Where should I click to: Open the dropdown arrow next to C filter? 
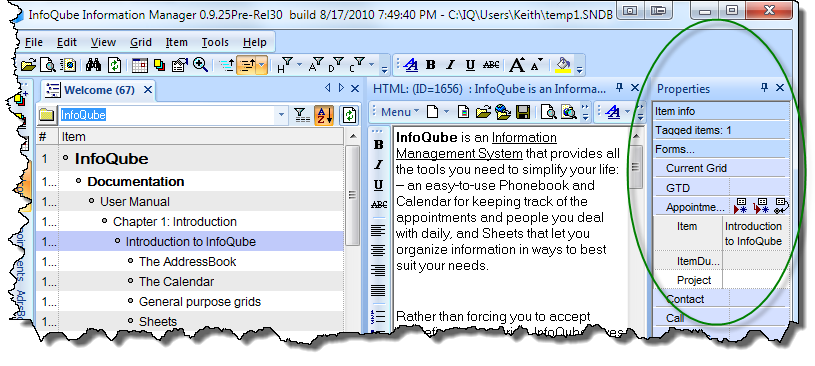point(371,65)
